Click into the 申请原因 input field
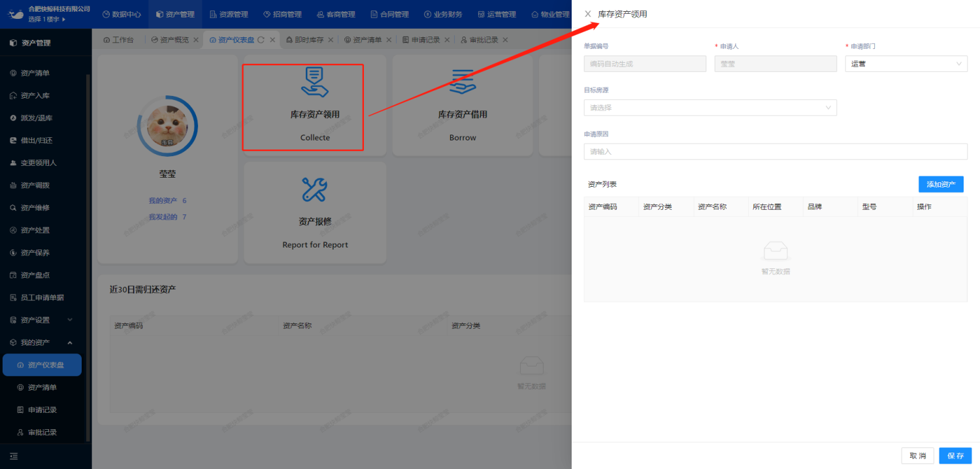 [776, 152]
